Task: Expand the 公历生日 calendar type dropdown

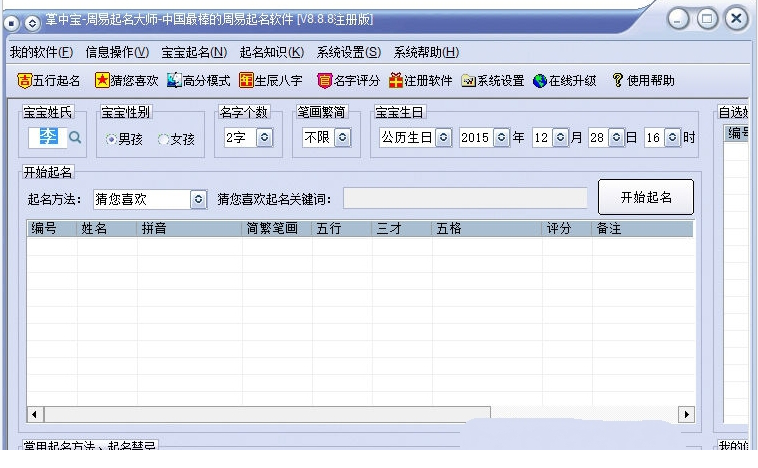Action: (443, 138)
